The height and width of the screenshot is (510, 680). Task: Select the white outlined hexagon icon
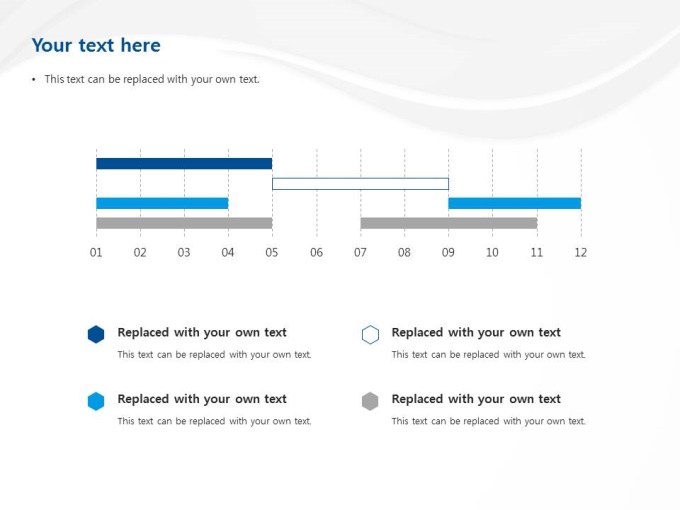pos(370,335)
